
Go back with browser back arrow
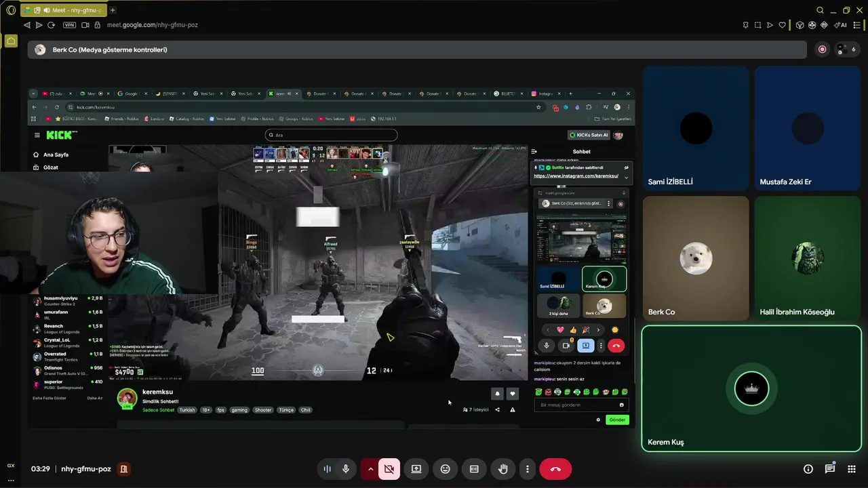27,25
